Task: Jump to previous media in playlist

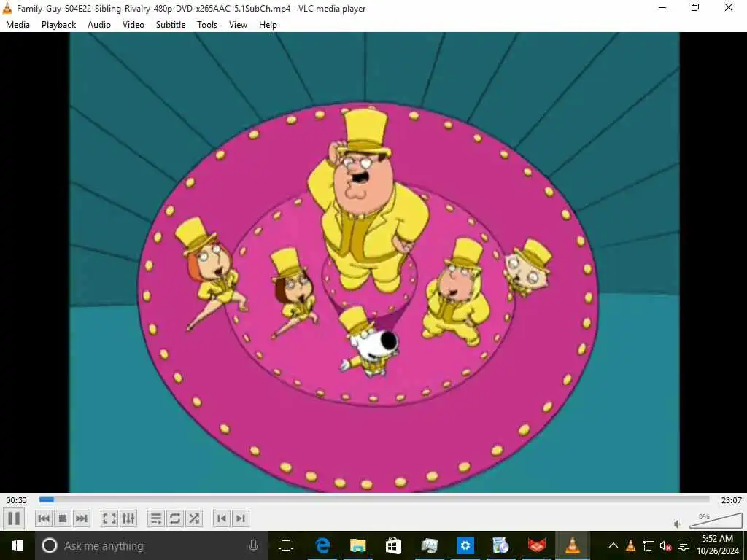Action: coord(44,518)
